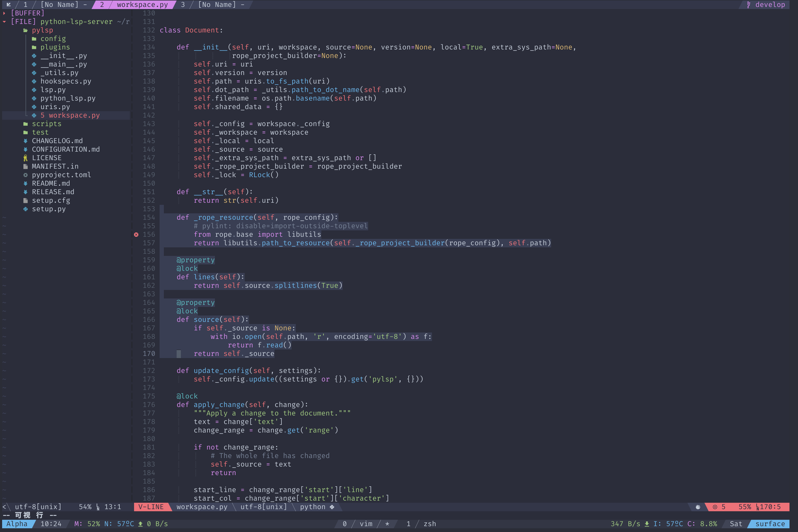Click the markdown icon beside CHANGELOG.md

26,141
